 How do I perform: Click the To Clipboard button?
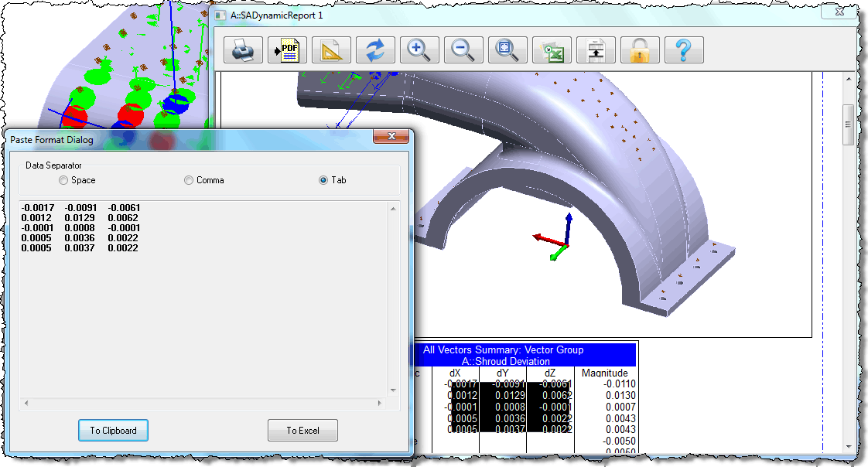coord(113,431)
